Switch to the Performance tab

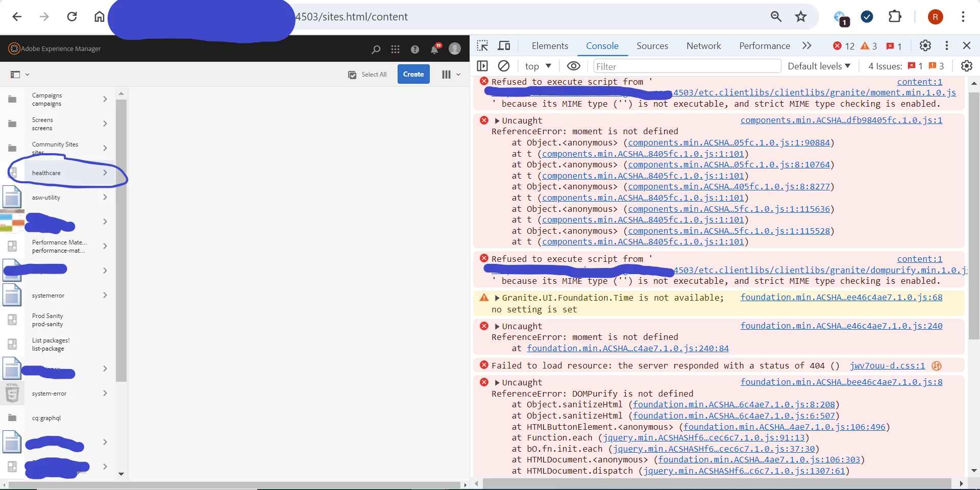[x=765, y=46]
